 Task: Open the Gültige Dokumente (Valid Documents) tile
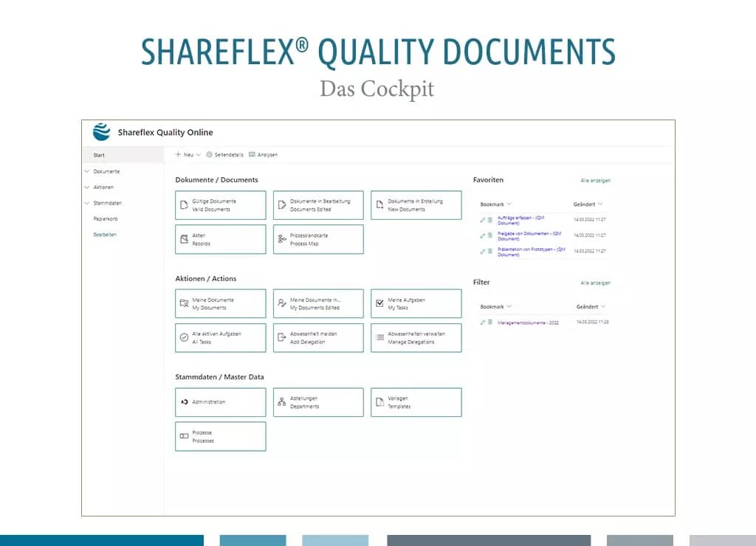219,205
